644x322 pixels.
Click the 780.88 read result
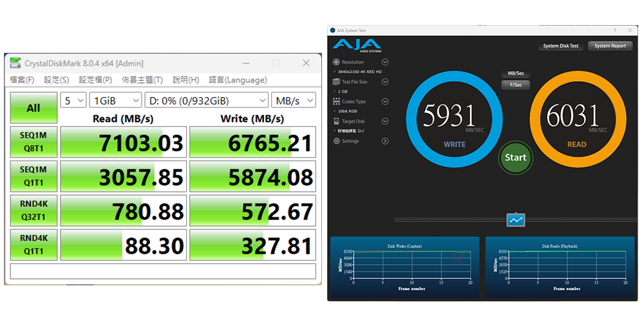coord(124,211)
